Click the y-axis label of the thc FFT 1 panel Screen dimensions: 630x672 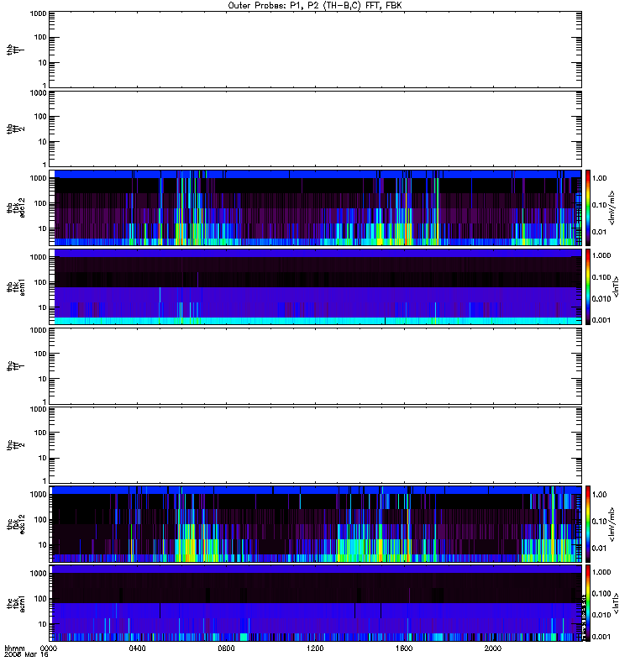click(15, 366)
